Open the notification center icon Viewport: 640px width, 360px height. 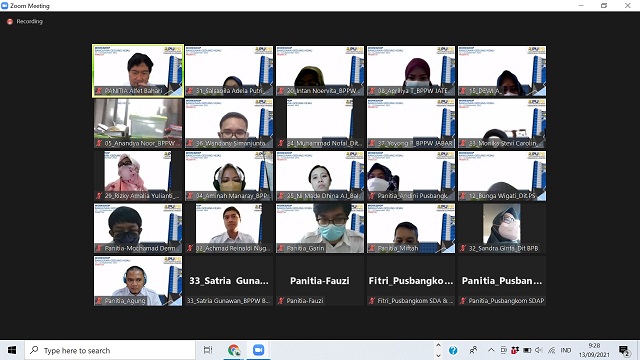[623, 350]
